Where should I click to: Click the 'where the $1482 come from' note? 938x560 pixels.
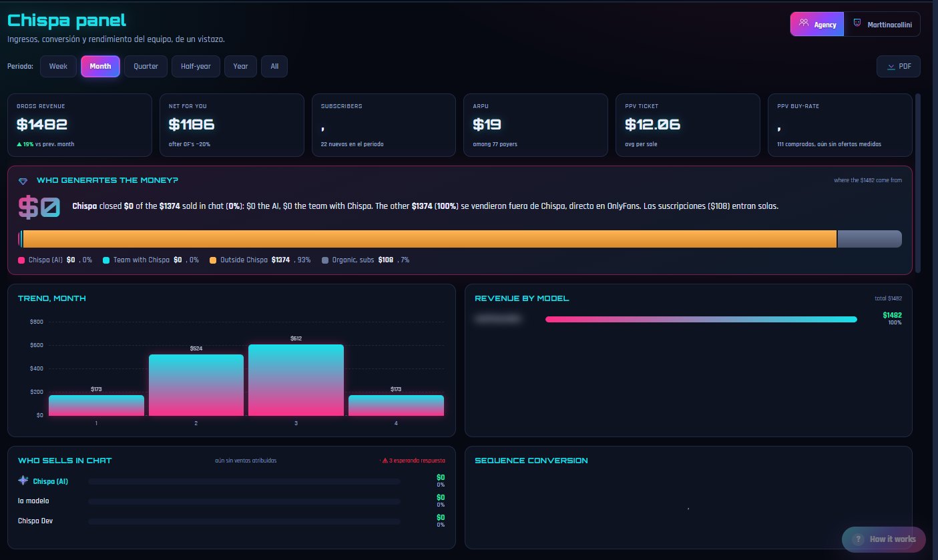click(868, 180)
